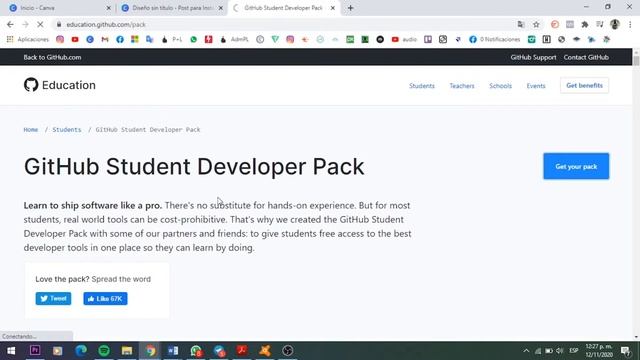Open the Windows notification center icon
The width and height of the screenshot is (640, 360).
[x=625, y=351]
